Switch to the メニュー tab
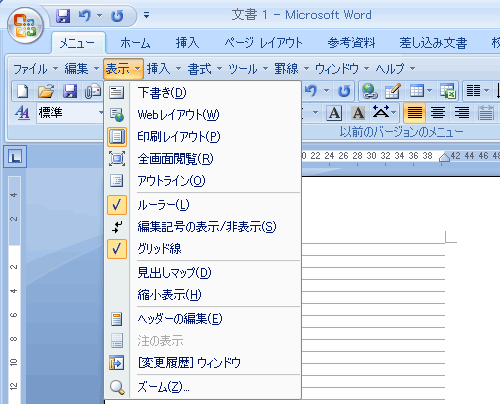Screen dimensions: 500x404 [x=78, y=43]
